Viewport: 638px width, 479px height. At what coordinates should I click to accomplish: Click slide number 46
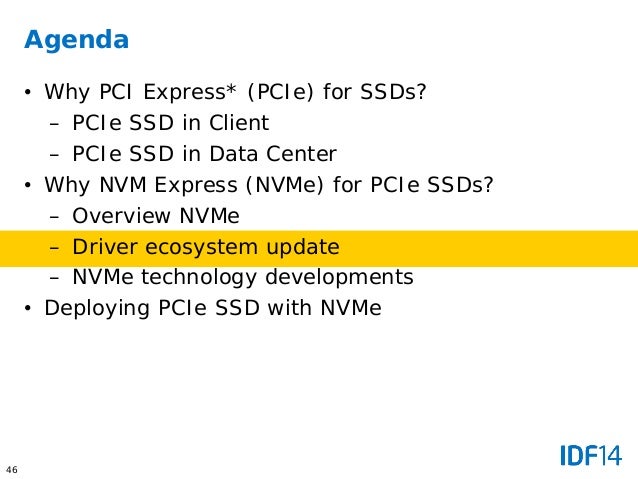coord(12,470)
